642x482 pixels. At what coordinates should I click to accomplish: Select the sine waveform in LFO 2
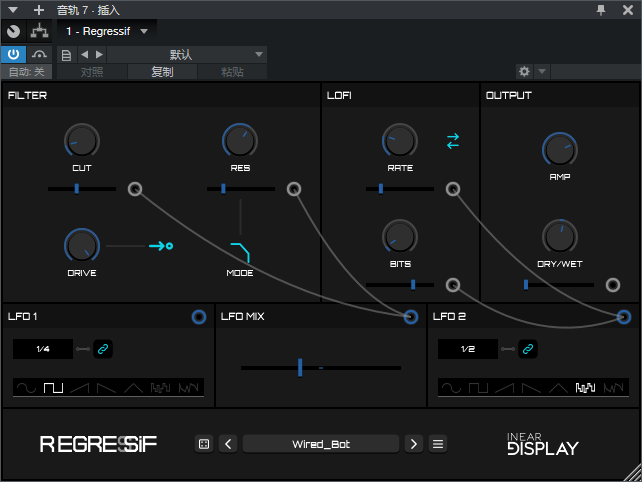[451, 387]
